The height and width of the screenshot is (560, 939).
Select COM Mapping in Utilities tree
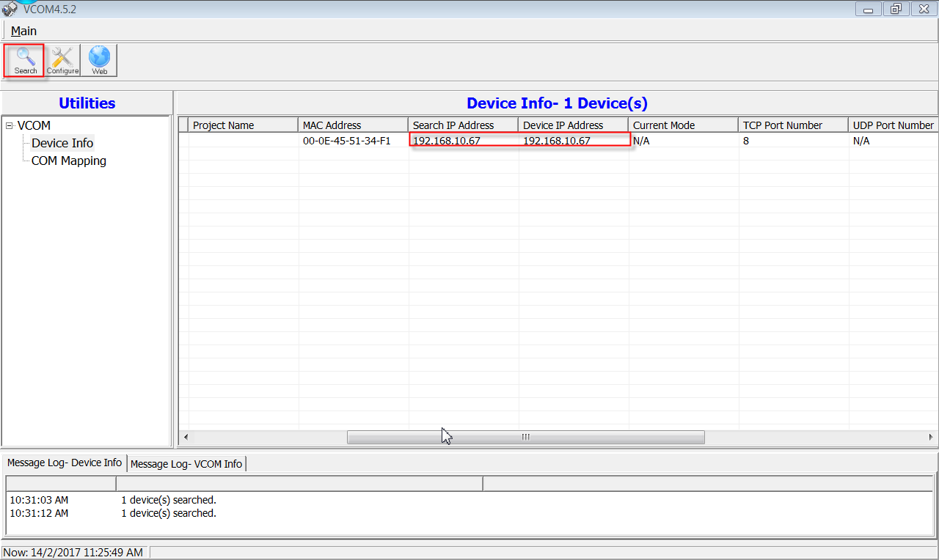(x=68, y=161)
